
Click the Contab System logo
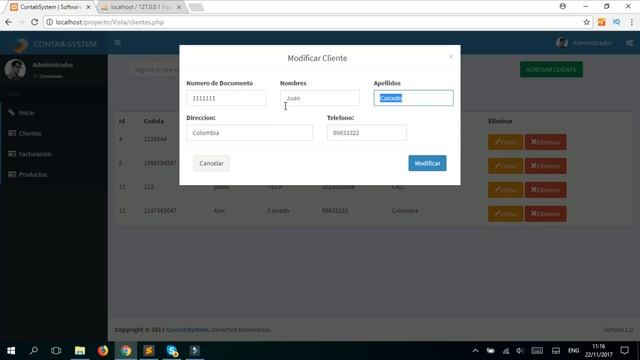pyautogui.click(x=54, y=44)
